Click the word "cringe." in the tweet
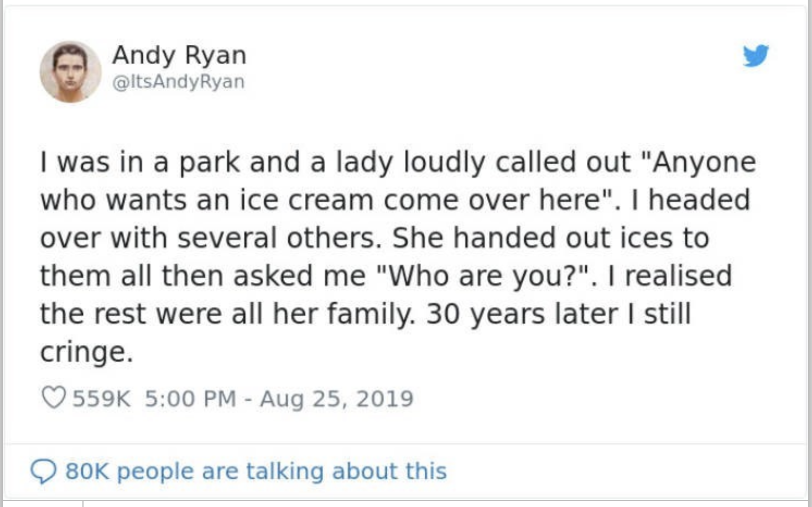 (x=86, y=352)
